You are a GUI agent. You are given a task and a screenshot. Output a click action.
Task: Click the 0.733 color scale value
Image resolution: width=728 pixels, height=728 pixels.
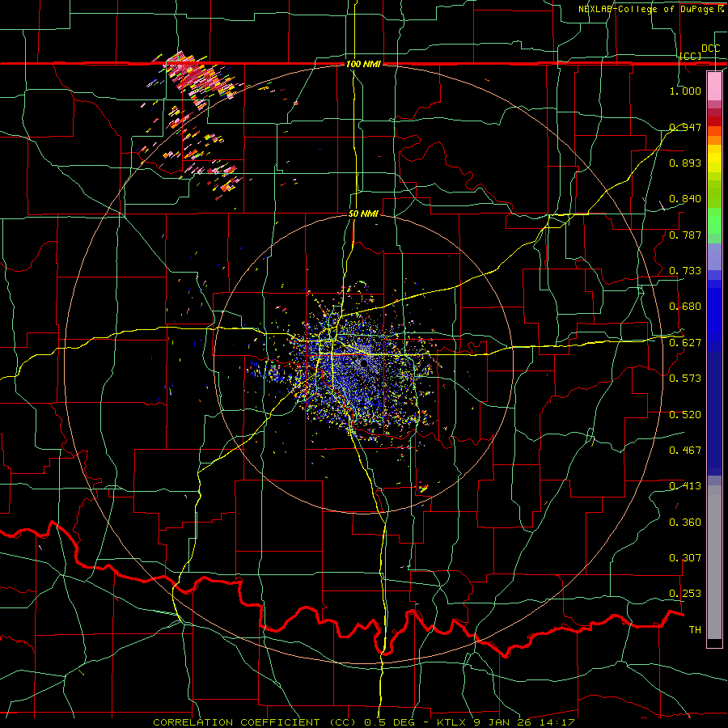pyautogui.click(x=685, y=271)
